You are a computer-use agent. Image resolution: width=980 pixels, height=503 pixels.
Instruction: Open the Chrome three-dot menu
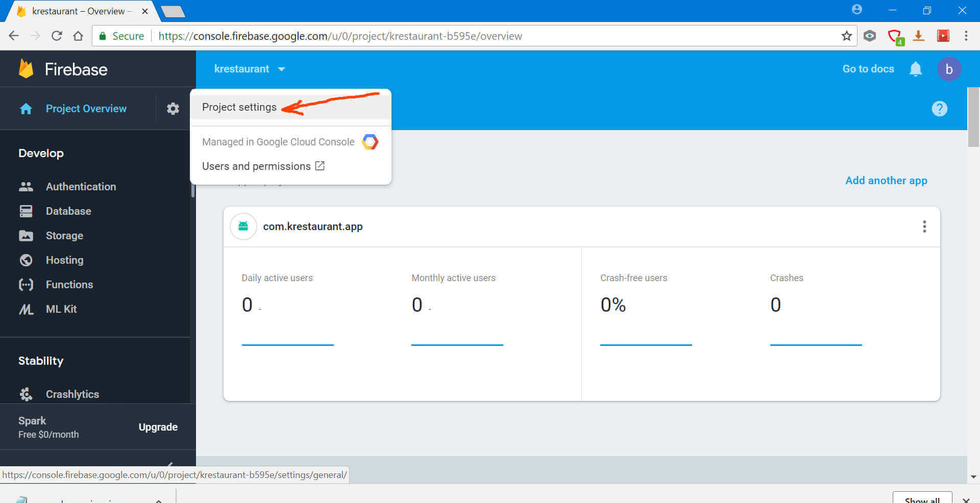[x=966, y=36]
